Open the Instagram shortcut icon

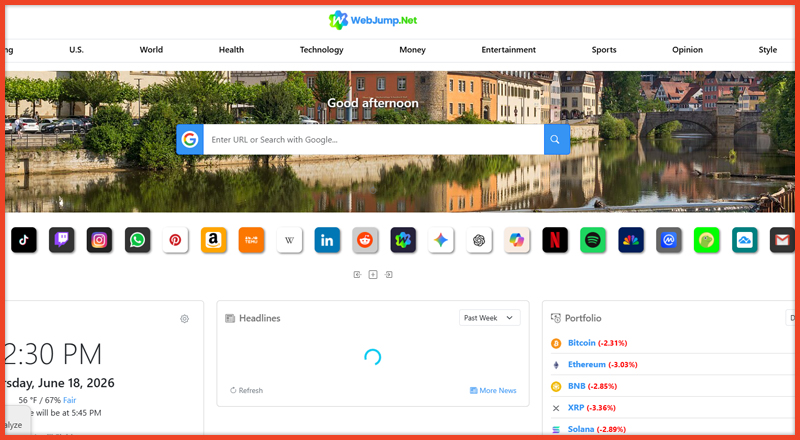(x=99, y=240)
